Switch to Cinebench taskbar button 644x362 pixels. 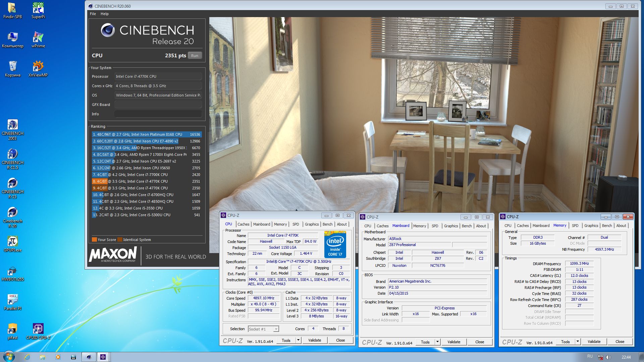(89, 357)
